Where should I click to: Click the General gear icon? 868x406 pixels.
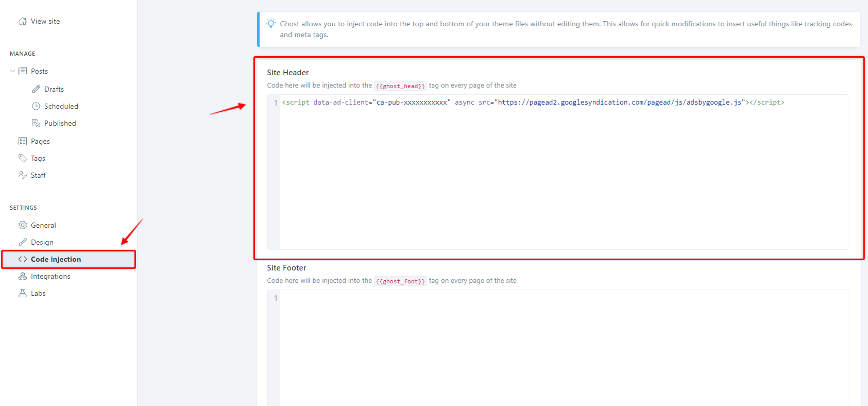23,225
